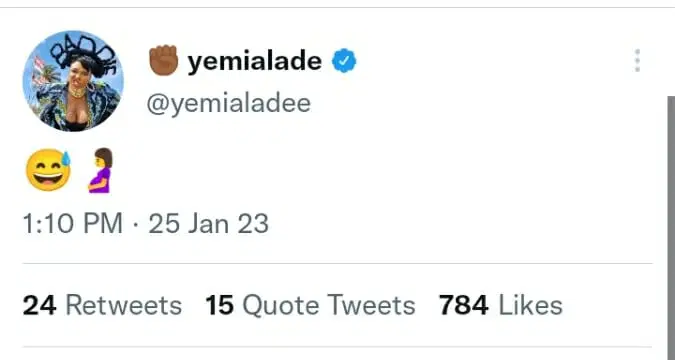The image size is (675, 360).
Task: Click the bold 784 like count number
Action: click(x=464, y=305)
